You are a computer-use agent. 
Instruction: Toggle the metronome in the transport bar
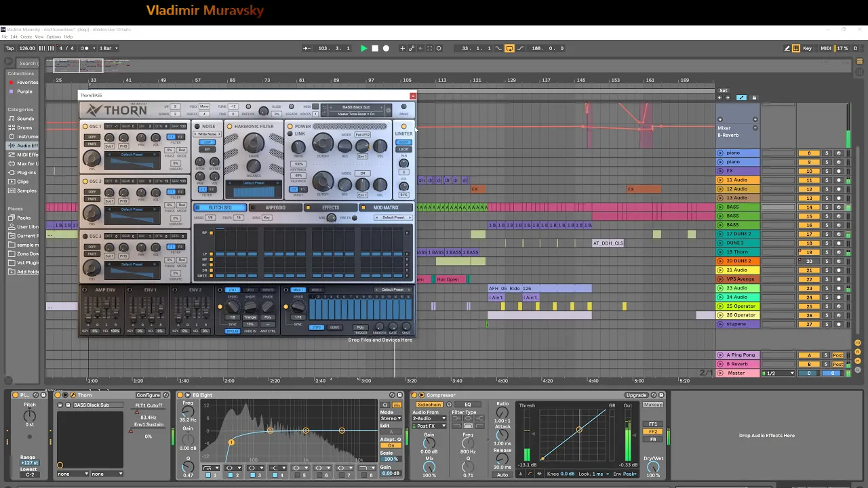85,48
